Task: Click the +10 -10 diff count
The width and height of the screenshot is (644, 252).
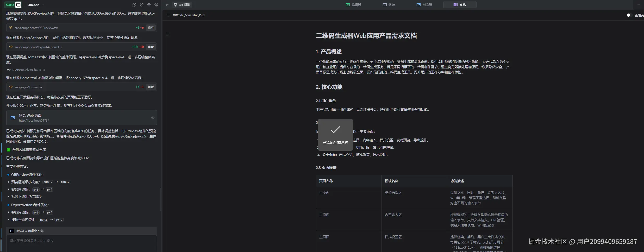Action: pos(138,47)
